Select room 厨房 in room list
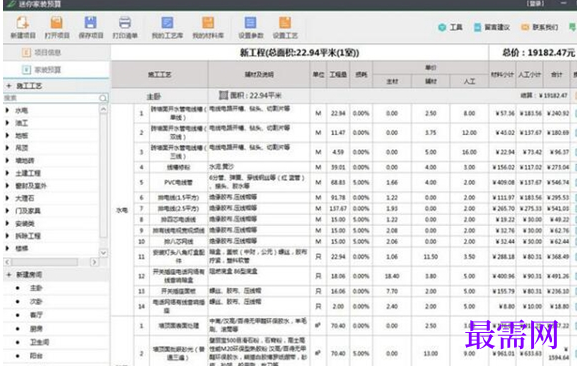The image size is (577, 366). (x=36, y=328)
